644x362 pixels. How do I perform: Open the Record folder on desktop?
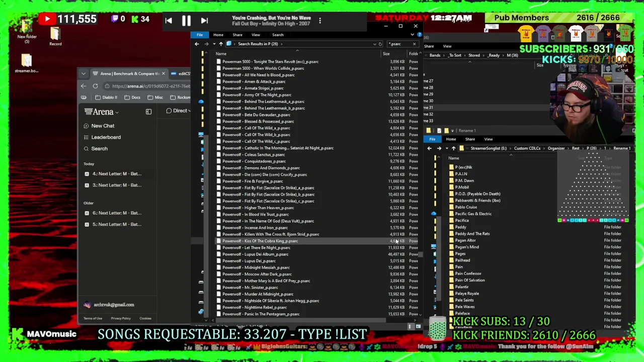coord(55,37)
